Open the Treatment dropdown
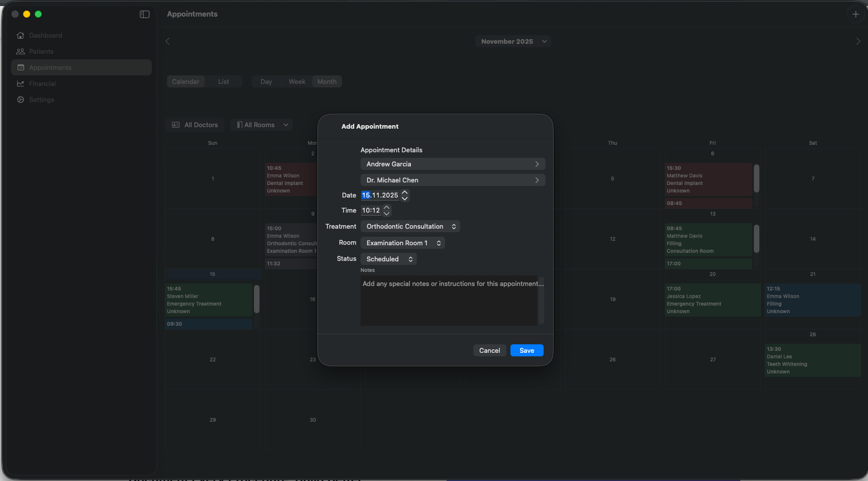Image resolution: width=868 pixels, height=481 pixels. [410, 226]
